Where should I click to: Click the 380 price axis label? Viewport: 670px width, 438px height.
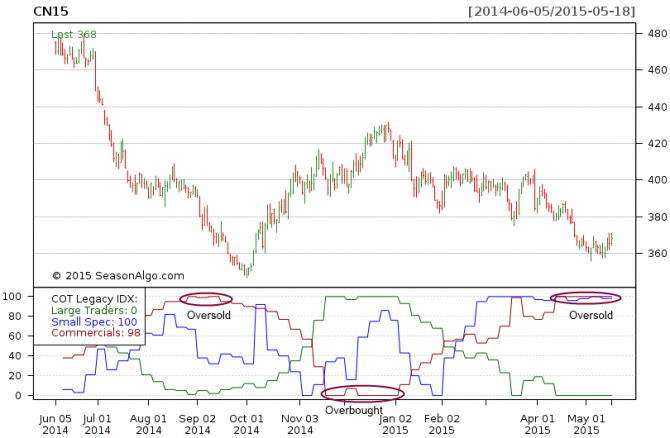(x=656, y=217)
